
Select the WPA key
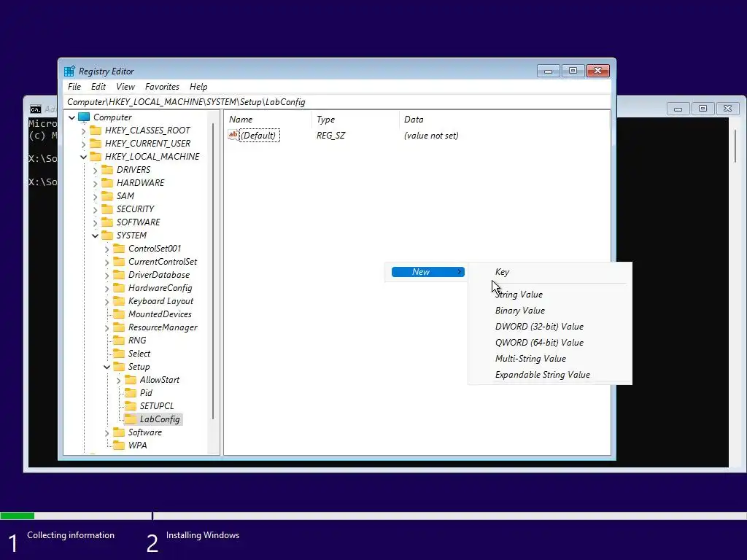click(x=137, y=446)
